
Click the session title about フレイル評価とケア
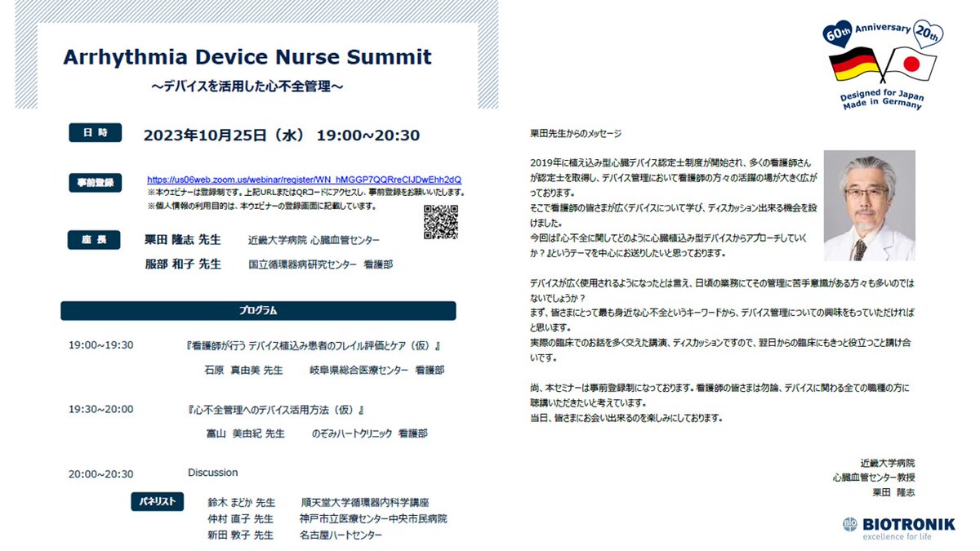pos(314,345)
